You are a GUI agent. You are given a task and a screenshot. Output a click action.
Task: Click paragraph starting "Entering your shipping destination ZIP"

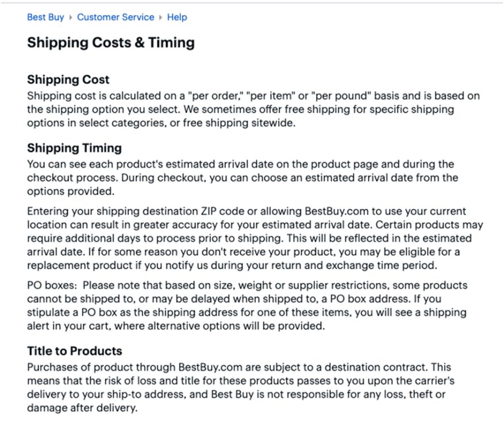(255, 238)
